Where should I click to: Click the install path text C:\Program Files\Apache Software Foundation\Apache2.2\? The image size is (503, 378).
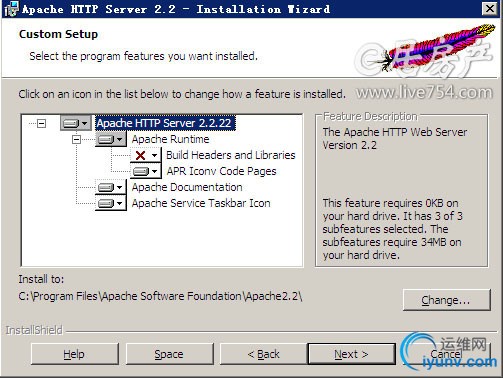[160, 296]
